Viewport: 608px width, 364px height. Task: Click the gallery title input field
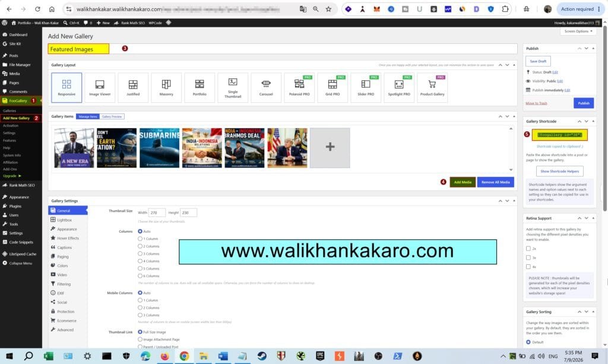point(283,49)
